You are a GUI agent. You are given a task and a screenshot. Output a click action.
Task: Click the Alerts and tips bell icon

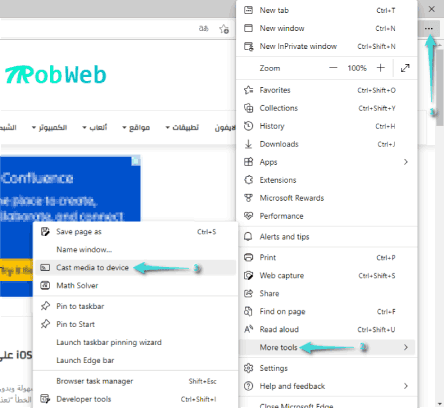click(248, 237)
